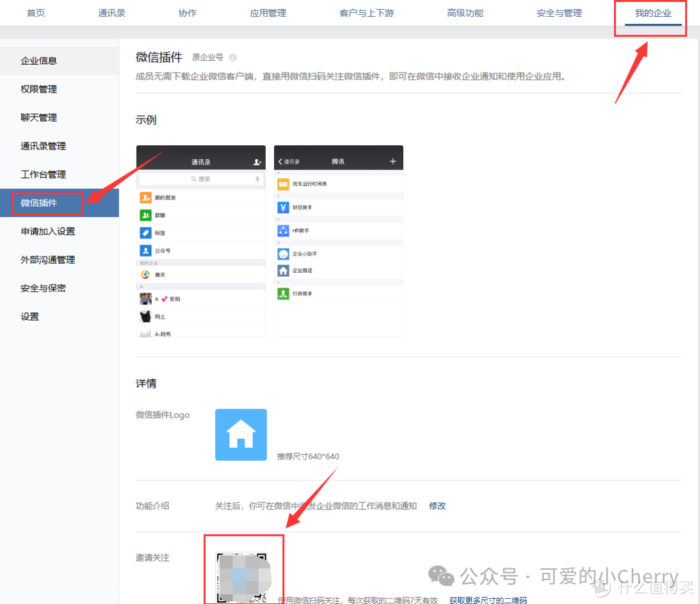Screen dimensions: 700x604
Task: Click the search box in example contacts
Action: coord(201,179)
